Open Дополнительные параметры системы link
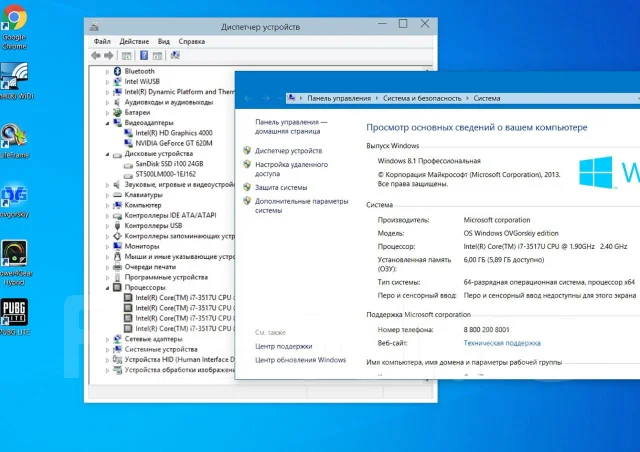The height and width of the screenshot is (452, 640). click(x=302, y=206)
